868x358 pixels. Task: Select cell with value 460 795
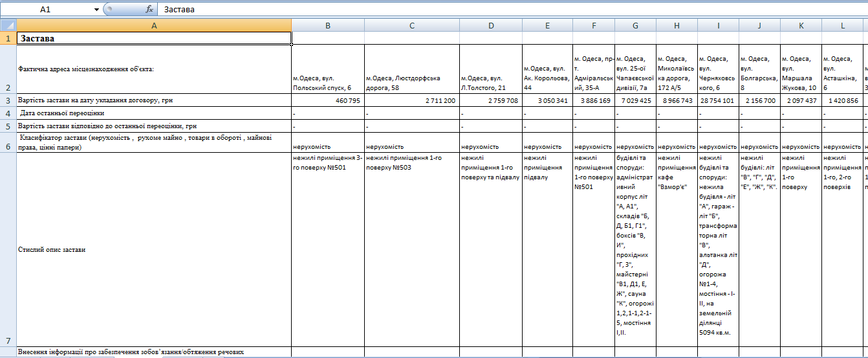pyautogui.click(x=327, y=100)
